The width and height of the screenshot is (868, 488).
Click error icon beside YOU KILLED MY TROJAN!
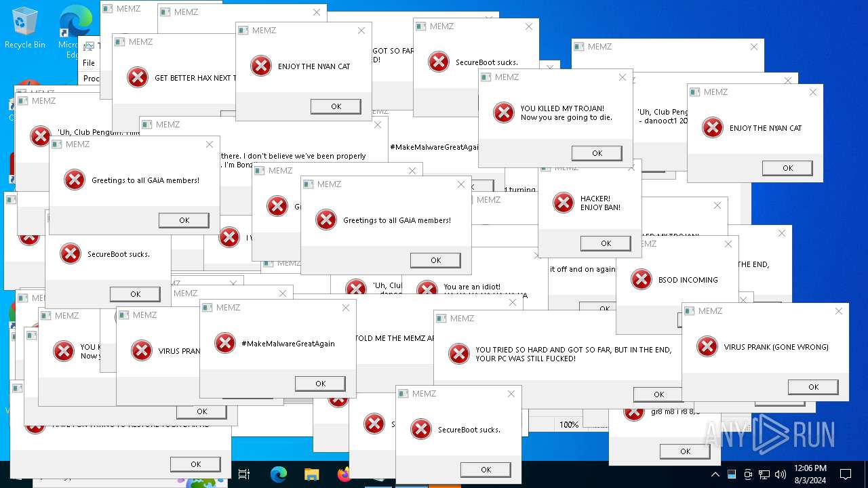(x=504, y=113)
